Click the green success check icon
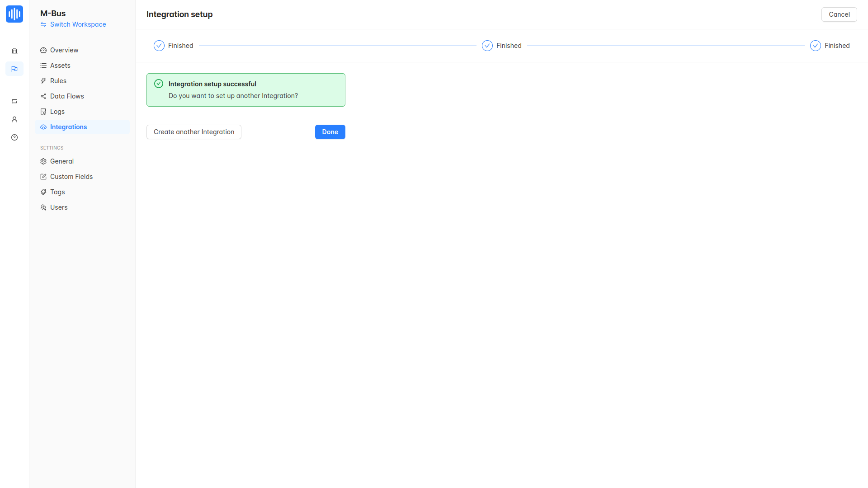868x488 pixels. coord(159,84)
